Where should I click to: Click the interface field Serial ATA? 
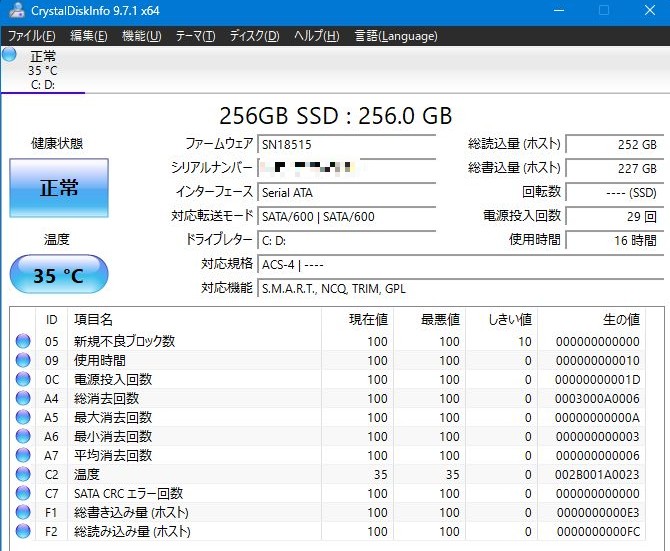pyautogui.click(x=347, y=192)
